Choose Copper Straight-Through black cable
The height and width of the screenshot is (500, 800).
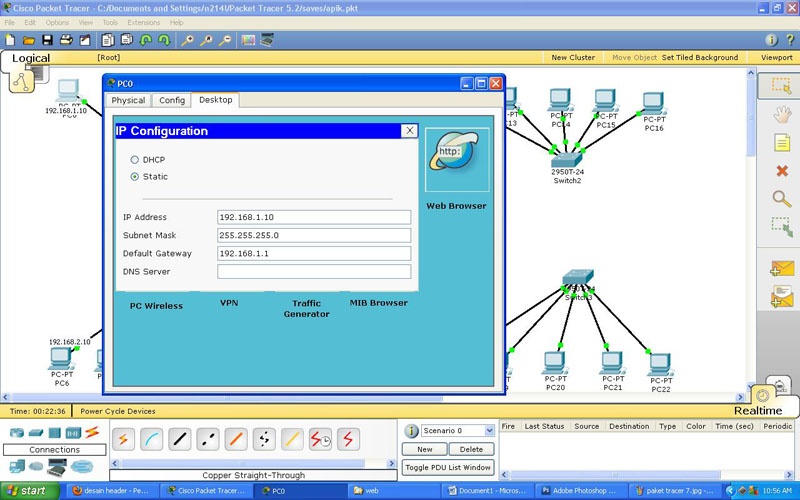tap(180, 439)
